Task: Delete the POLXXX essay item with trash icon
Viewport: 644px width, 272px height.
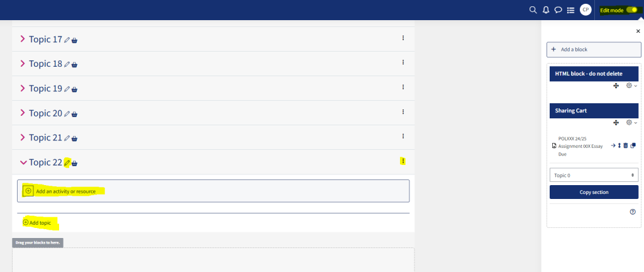Action: tap(626, 145)
